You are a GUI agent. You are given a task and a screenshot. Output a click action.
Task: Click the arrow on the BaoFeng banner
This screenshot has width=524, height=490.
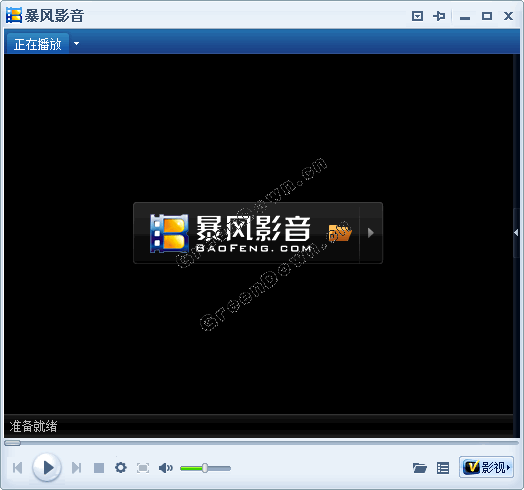pos(370,233)
